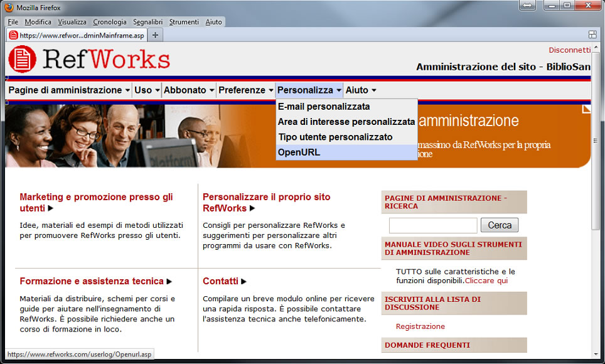
Task: Open Formazione e assistenza tecnica link
Action: tap(92, 281)
